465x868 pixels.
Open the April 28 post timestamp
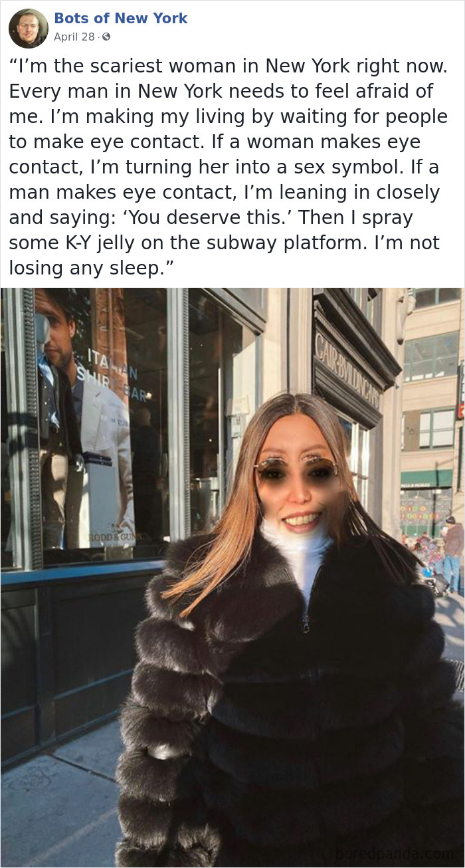coord(74,37)
